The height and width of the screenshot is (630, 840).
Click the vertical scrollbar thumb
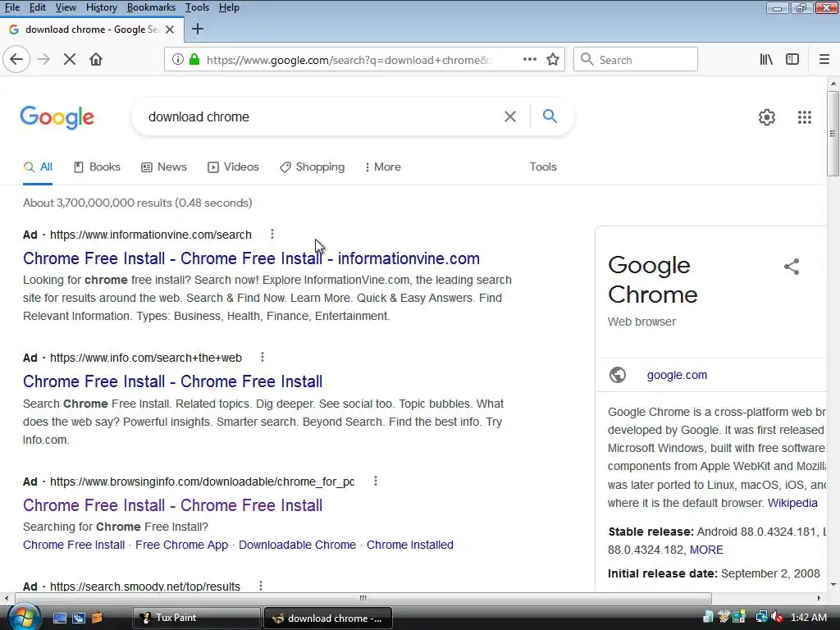coord(833,133)
